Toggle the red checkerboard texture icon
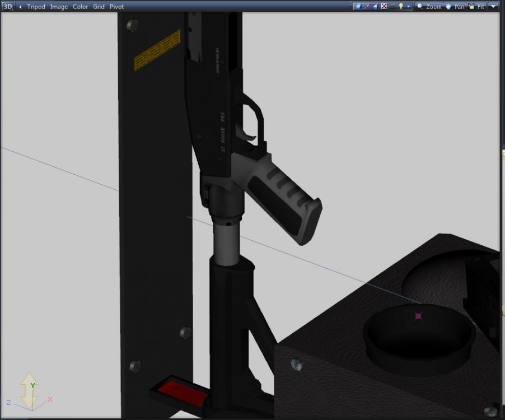505x420 pixels. point(384,7)
